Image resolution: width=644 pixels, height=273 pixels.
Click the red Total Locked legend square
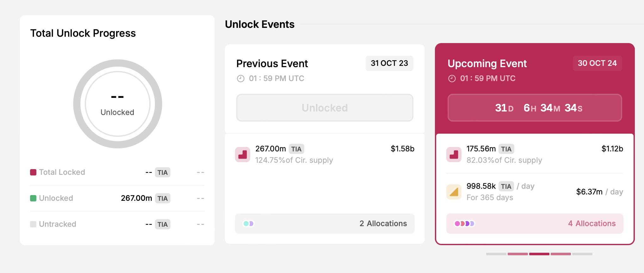pyautogui.click(x=33, y=172)
